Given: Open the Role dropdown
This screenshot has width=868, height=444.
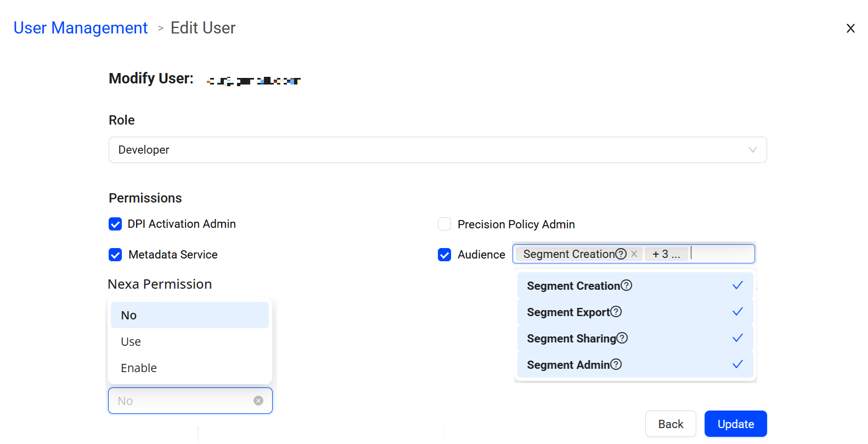Looking at the screenshot, I should click(437, 150).
